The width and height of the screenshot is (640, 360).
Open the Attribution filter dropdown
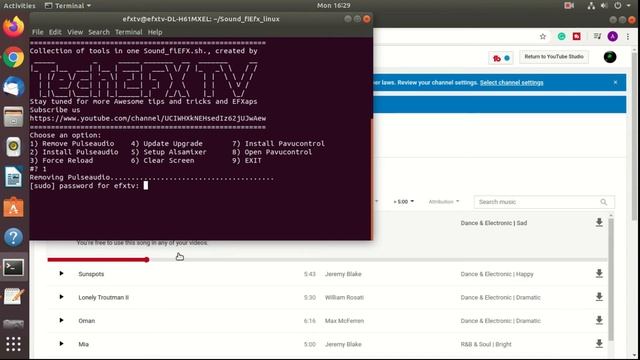click(x=444, y=202)
